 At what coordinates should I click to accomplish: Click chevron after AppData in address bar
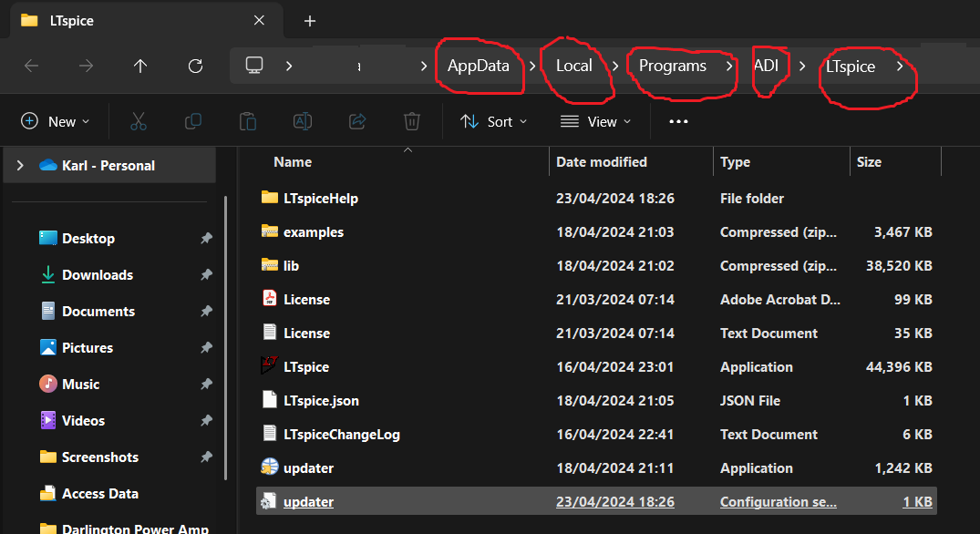coord(531,66)
